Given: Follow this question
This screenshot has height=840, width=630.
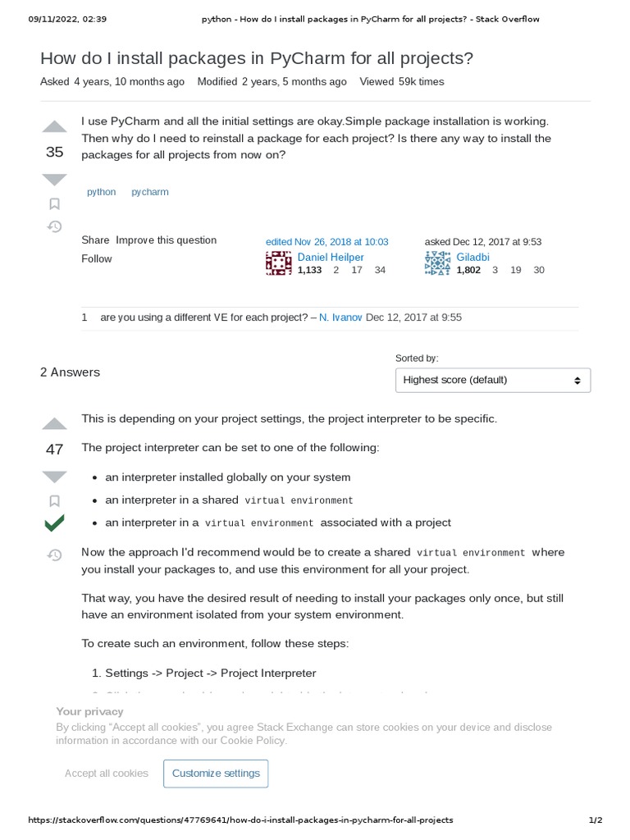Looking at the screenshot, I should click(97, 259).
